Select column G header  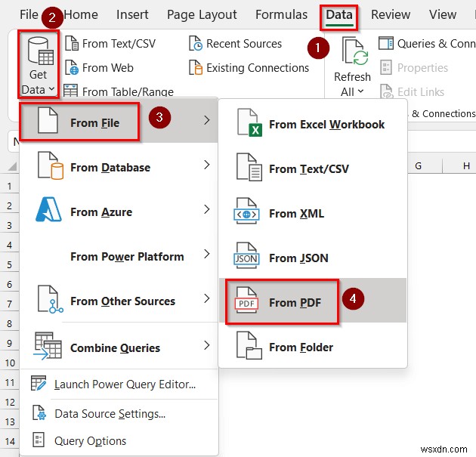(425, 165)
